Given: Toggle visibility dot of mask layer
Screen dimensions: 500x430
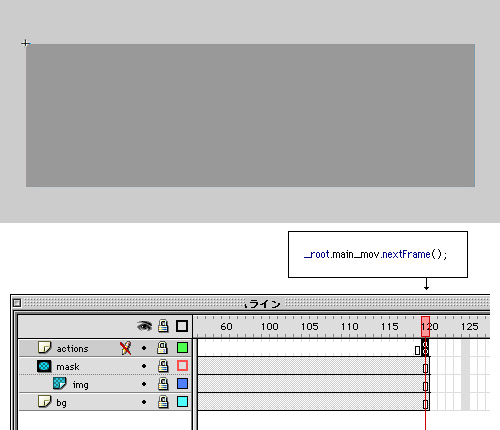Looking at the screenshot, I should click(144, 366).
